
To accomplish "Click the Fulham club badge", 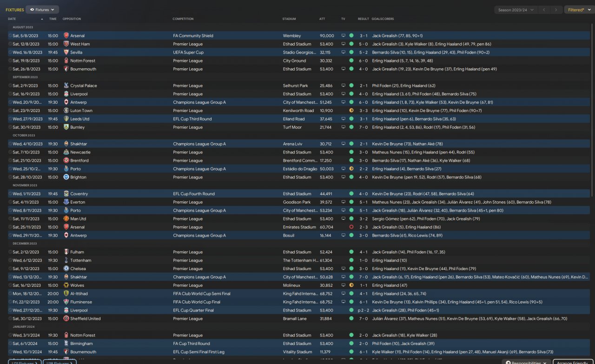I will (66, 252).
